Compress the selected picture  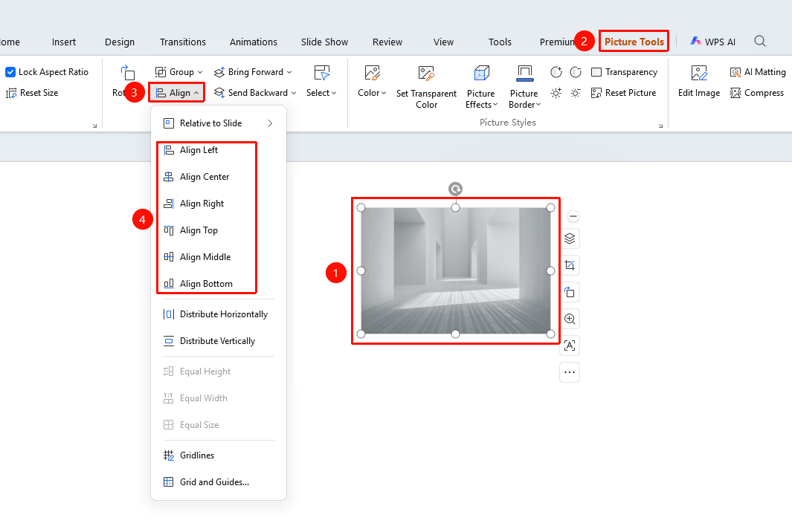(756, 93)
